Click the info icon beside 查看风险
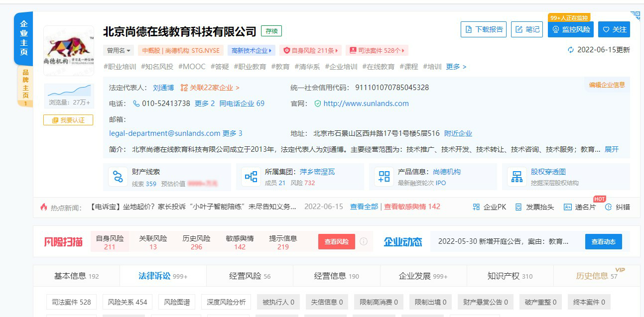The width and height of the screenshot is (644, 317). tap(364, 241)
